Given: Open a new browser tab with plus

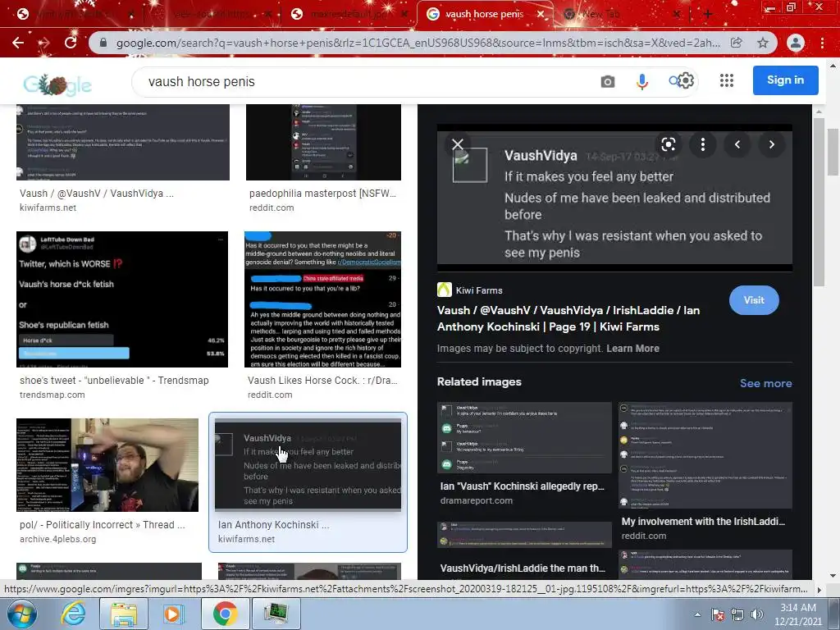Looking at the screenshot, I should pos(708,15).
